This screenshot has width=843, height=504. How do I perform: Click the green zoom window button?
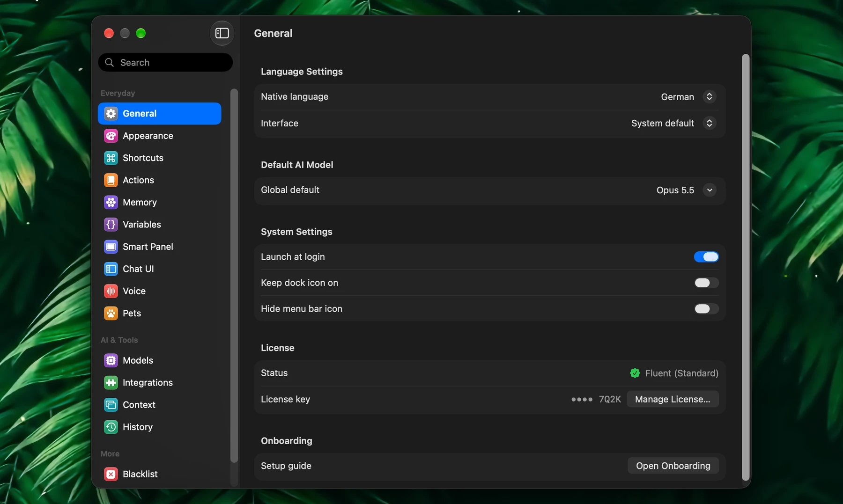140,33
